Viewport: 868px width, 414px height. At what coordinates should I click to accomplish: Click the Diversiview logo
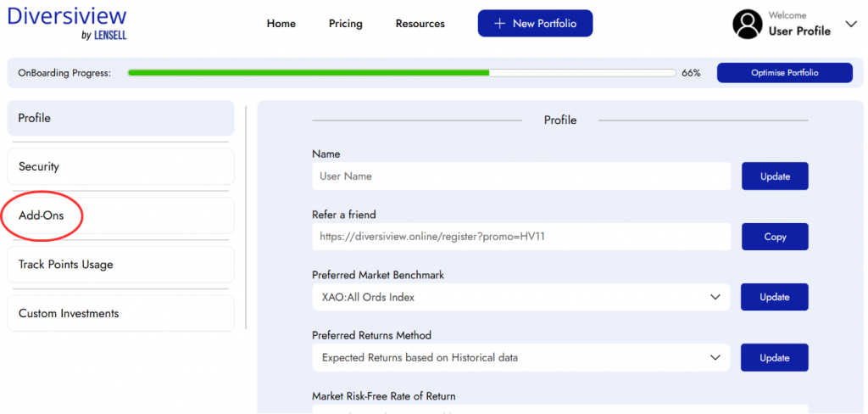(67, 22)
